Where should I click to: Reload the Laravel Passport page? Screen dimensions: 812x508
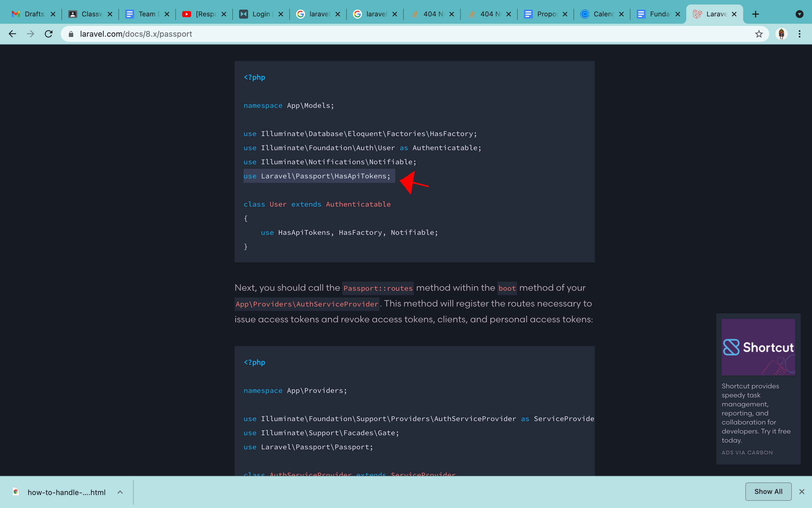coord(49,34)
